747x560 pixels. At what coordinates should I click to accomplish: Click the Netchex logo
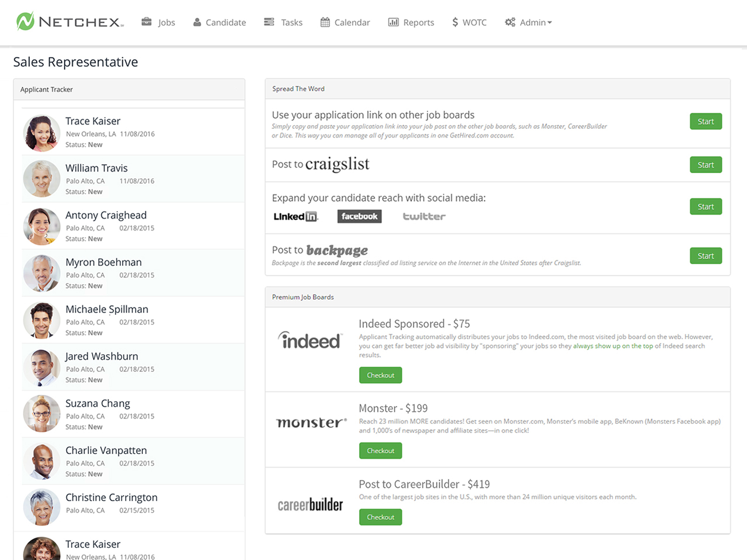pos(70,22)
